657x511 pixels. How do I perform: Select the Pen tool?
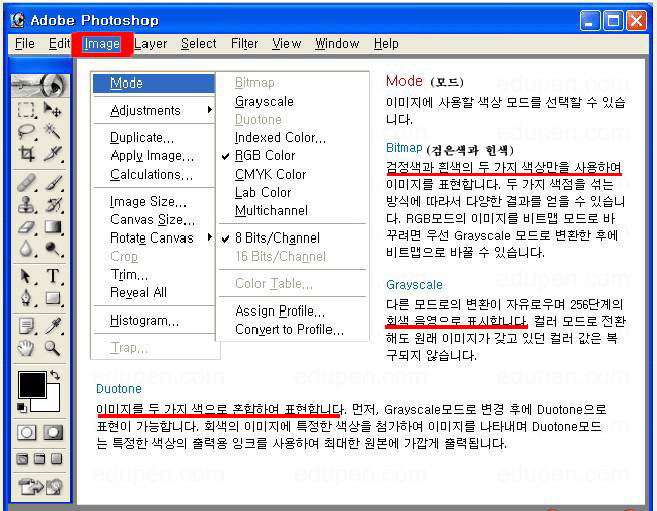coord(26,298)
